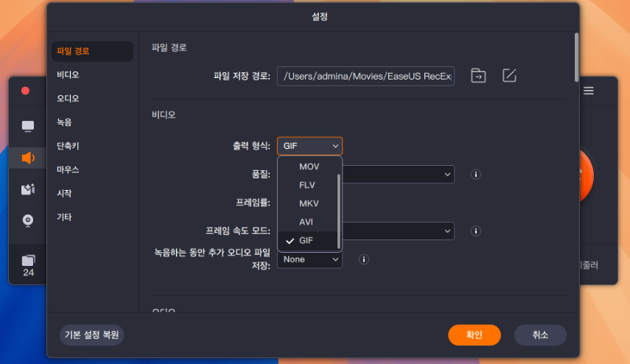Image resolution: width=630 pixels, height=364 pixels.
Task: Click 기본 설정 복원 restore defaults button
Action: click(91, 335)
